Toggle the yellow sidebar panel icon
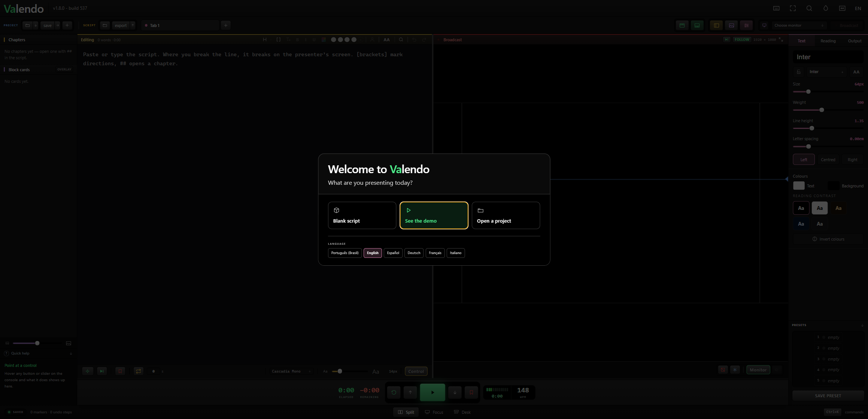Viewport: 868px width, 419px height. 716,25
